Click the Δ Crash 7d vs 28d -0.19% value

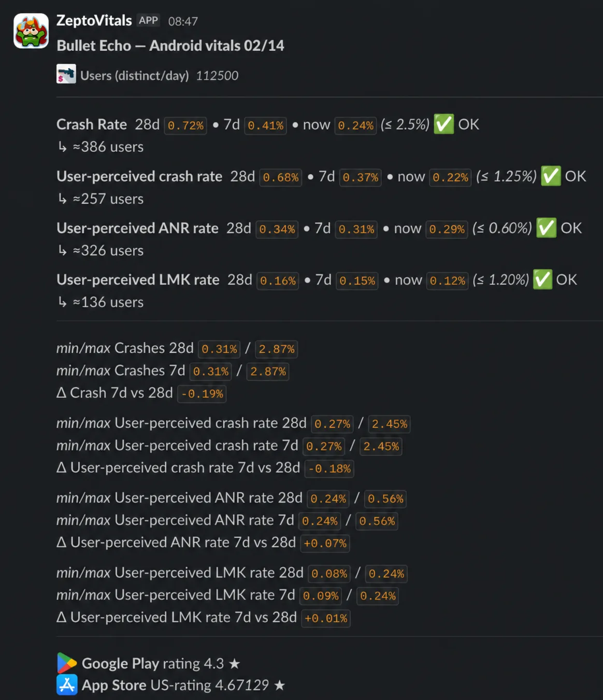[202, 394]
